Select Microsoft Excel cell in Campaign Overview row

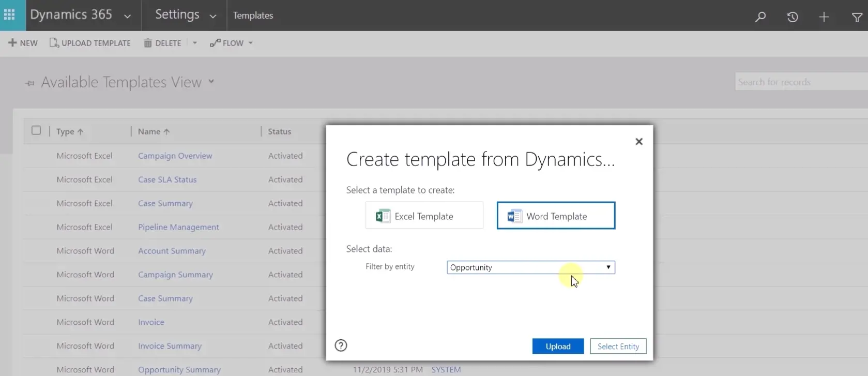[x=84, y=156]
